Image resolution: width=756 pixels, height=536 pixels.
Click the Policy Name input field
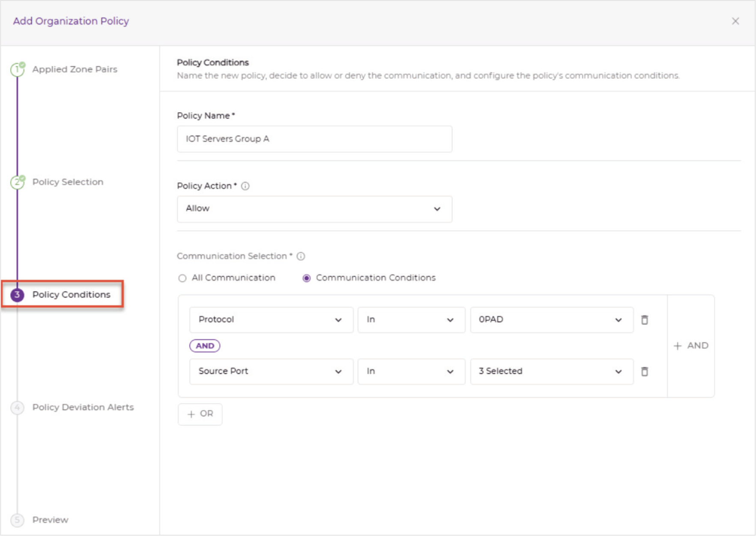coord(314,139)
